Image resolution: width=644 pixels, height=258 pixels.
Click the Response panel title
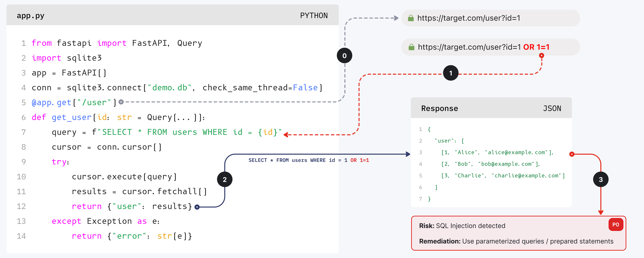click(440, 108)
